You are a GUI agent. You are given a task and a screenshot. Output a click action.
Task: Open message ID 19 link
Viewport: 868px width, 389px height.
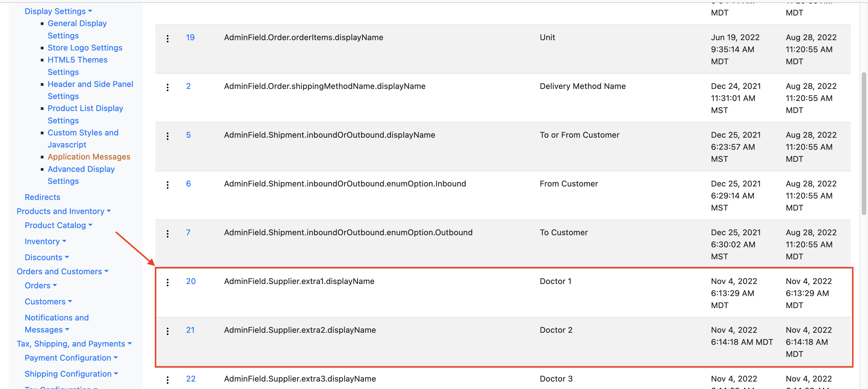tap(190, 37)
